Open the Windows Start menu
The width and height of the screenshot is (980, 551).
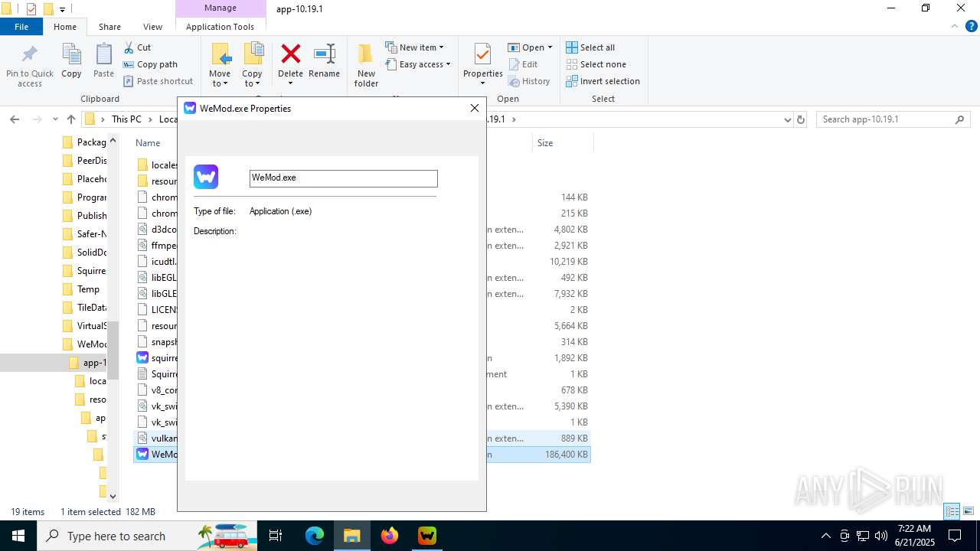point(18,536)
